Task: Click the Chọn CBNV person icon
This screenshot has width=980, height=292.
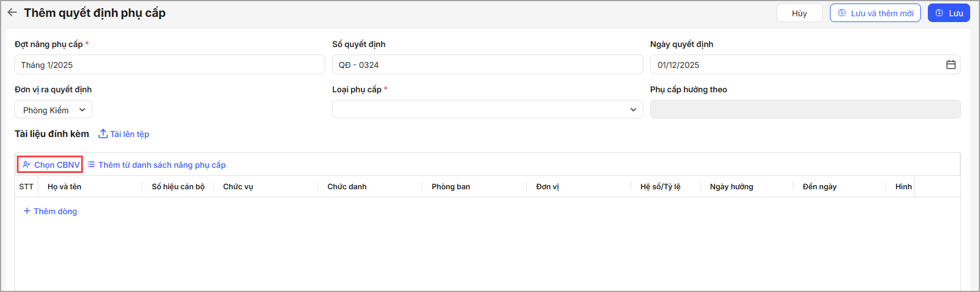Action: coord(27,165)
